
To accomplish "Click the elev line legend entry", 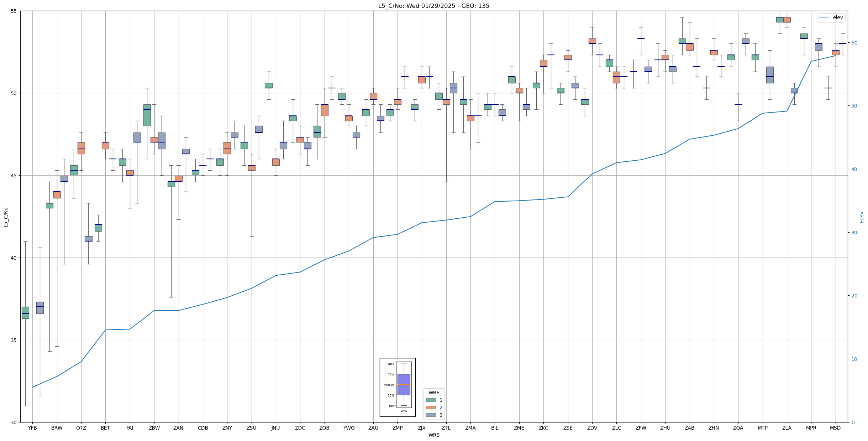I will 831,17.
